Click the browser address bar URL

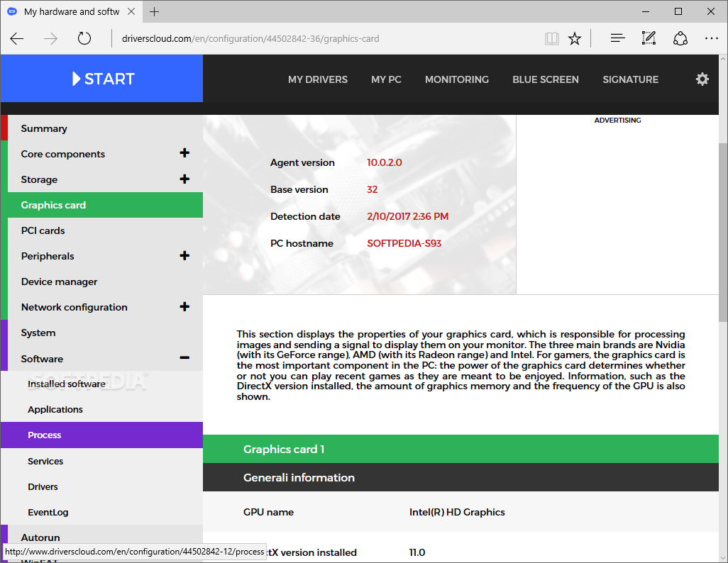pyautogui.click(x=250, y=38)
